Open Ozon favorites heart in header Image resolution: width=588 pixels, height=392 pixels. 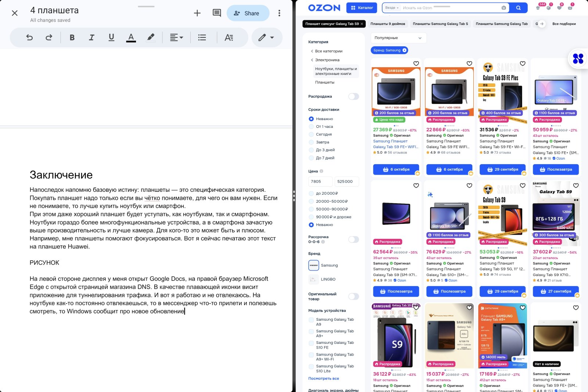(559, 7)
